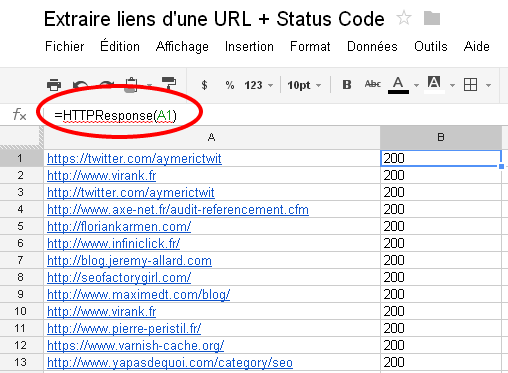This screenshot has width=508, height=373.
Task: Open link http://www.virank.fr in row 10
Action: 101,311
